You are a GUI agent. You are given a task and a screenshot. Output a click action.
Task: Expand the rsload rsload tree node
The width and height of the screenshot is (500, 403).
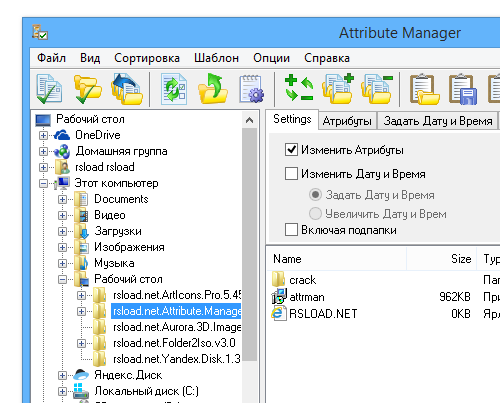point(43,167)
